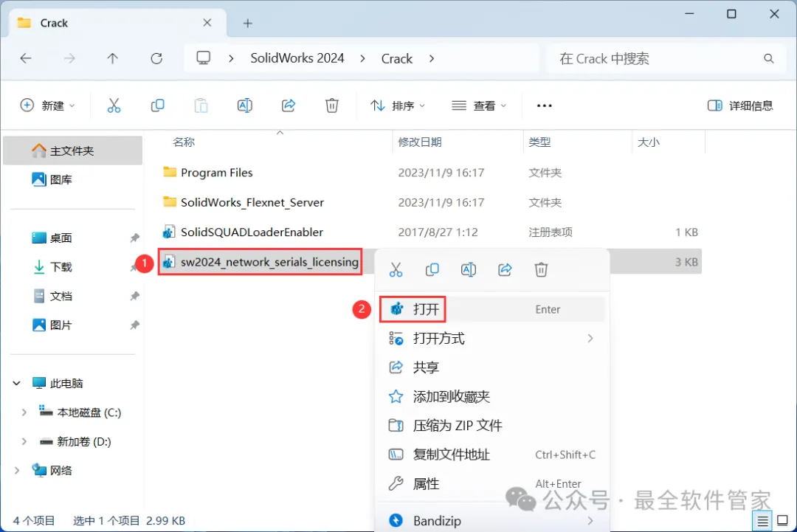Click SolidWorks 2024 breadcrumb
797x532 pixels.
[x=297, y=58]
